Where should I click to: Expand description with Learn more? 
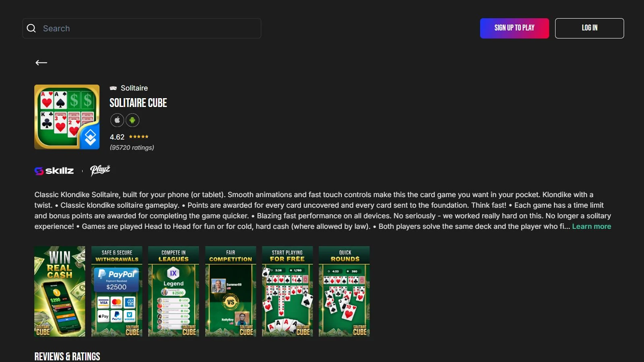tap(592, 226)
